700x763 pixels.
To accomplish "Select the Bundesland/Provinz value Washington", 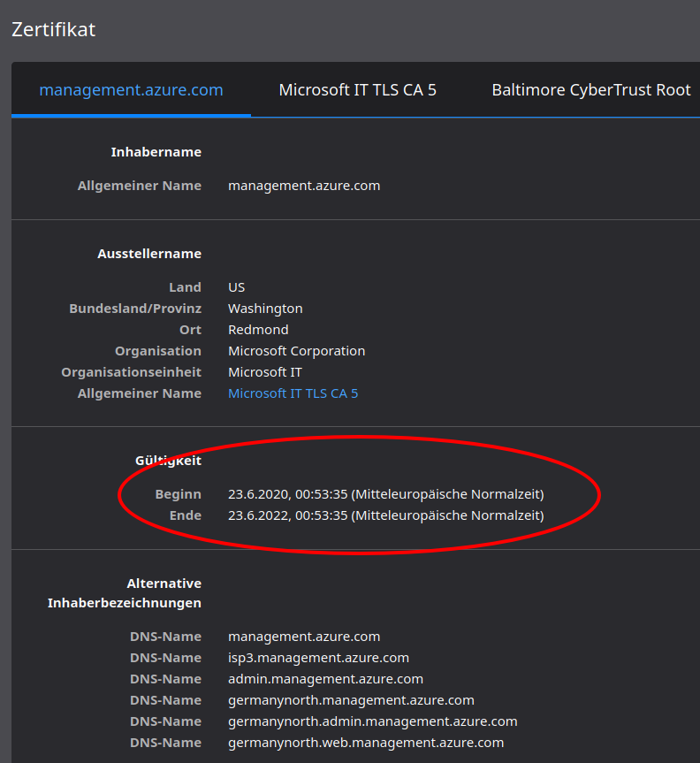I will pyautogui.click(x=265, y=309).
